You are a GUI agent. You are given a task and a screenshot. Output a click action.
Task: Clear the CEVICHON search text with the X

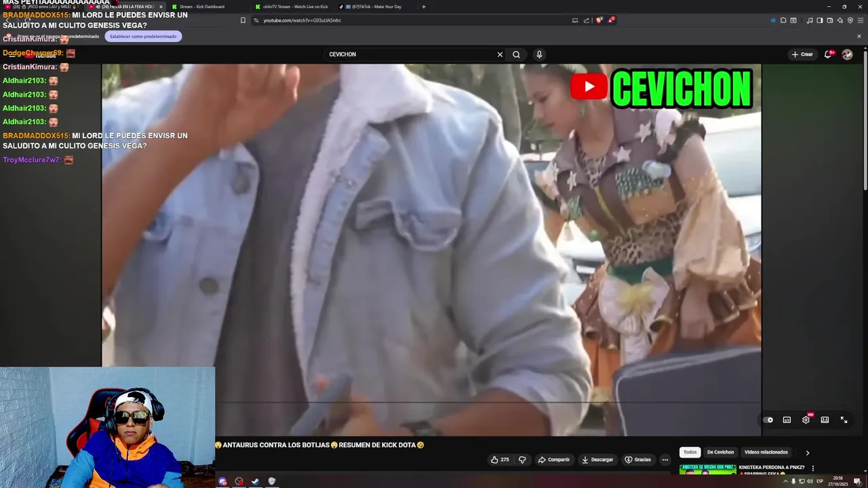tap(500, 54)
